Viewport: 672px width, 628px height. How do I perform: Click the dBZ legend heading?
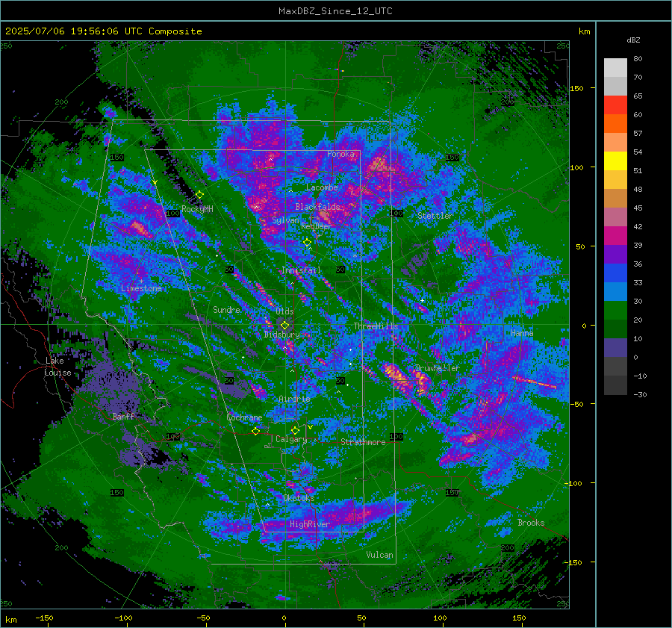[x=633, y=40]
